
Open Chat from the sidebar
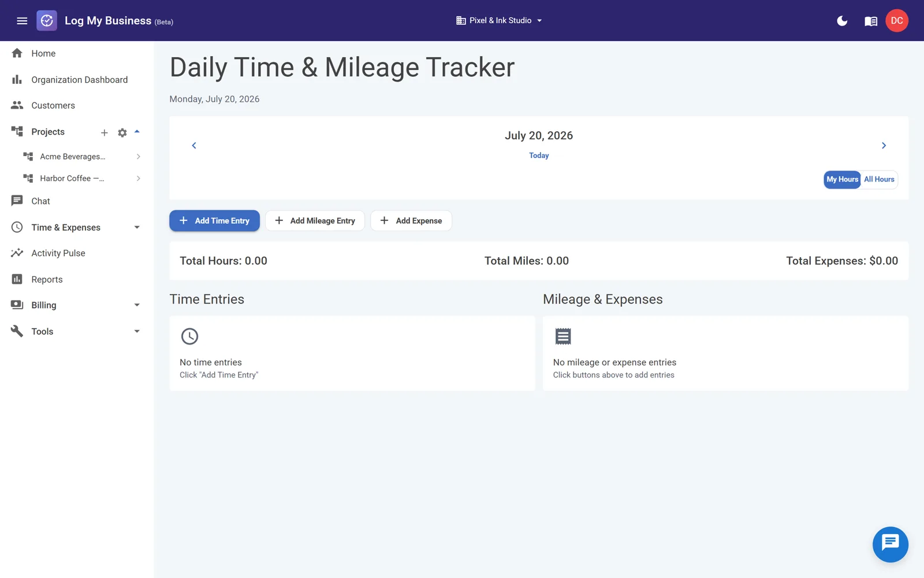click(x=40, y=201)
